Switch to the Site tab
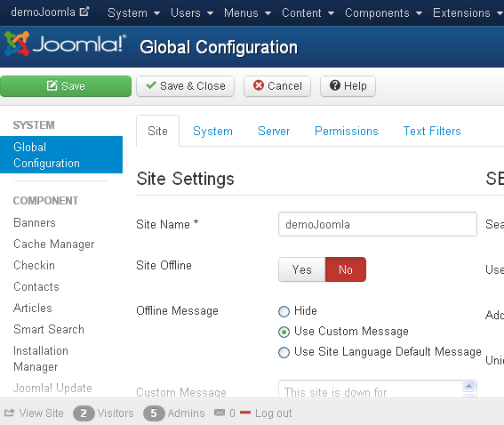 pyautogui.click(x=158, y=132)
